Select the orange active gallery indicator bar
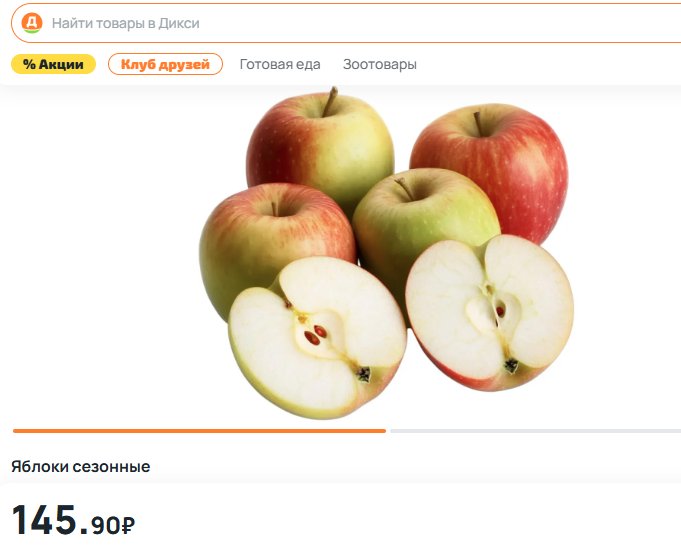 (x=199, y=431)
